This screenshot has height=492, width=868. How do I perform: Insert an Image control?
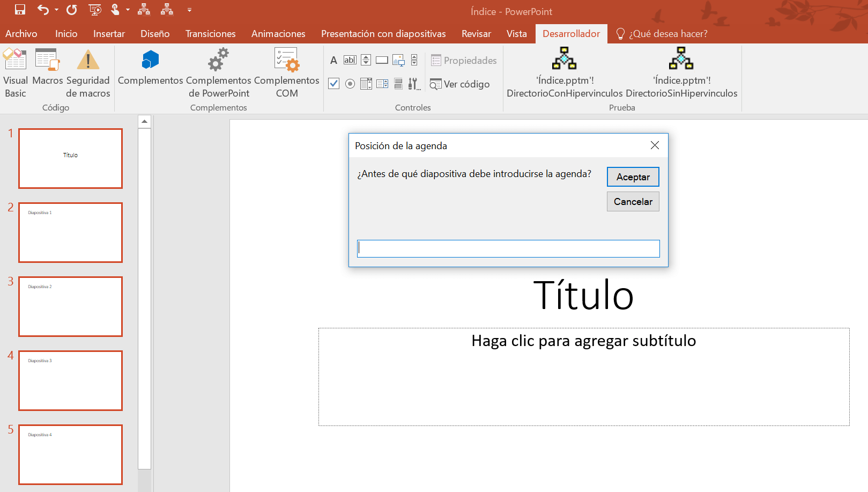point(398,60)
